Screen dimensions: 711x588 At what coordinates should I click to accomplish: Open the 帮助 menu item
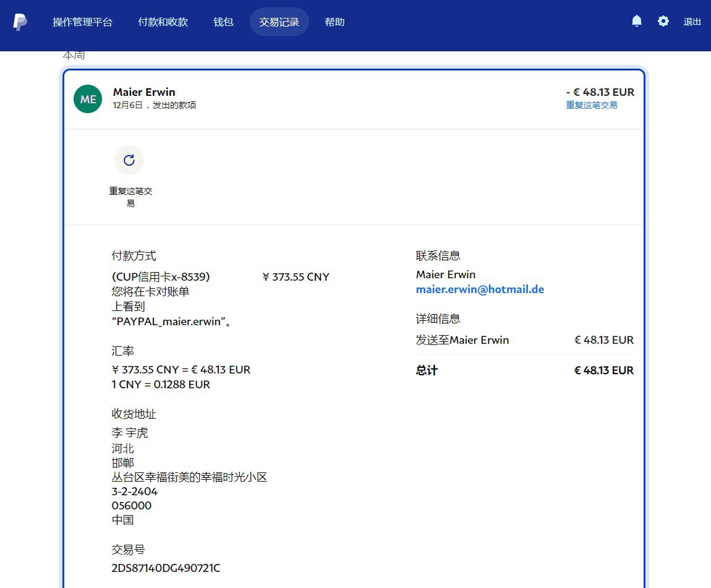click(x=334, y=22)
